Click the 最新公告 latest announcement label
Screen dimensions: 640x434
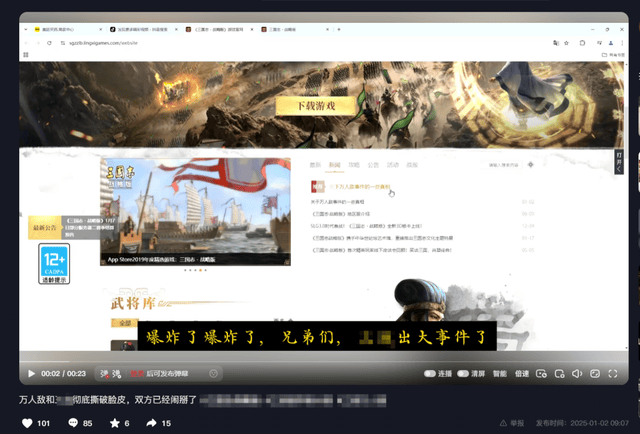44,227
